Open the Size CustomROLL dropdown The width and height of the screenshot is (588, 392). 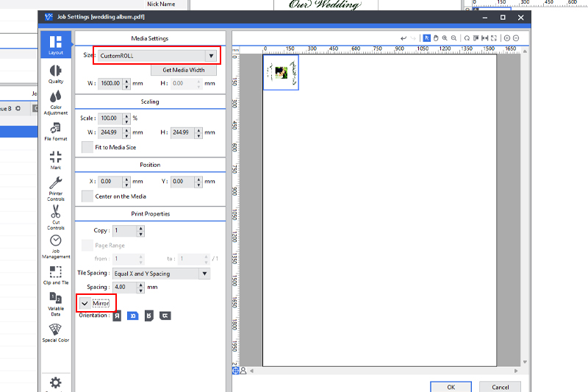pos(211,56)
